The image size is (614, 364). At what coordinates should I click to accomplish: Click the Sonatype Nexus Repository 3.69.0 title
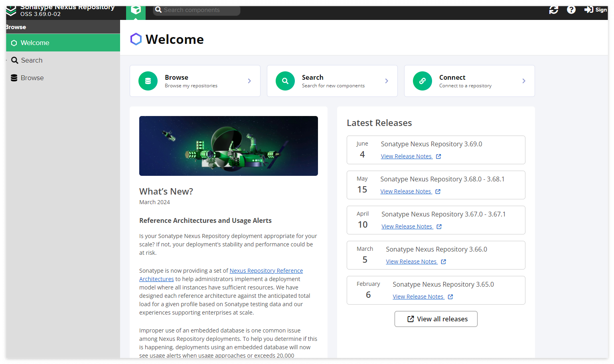coord(431,144)
